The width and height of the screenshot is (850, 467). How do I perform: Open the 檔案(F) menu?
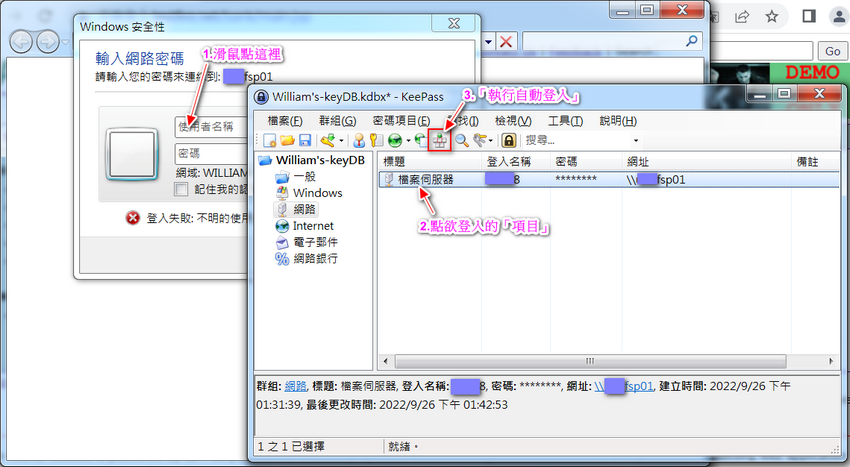(285, 121)
